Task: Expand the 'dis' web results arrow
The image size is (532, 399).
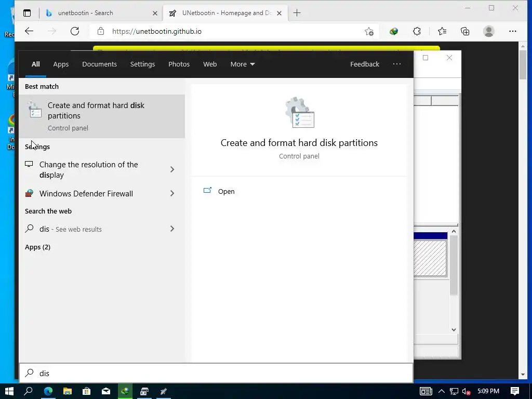Action: 172,229
